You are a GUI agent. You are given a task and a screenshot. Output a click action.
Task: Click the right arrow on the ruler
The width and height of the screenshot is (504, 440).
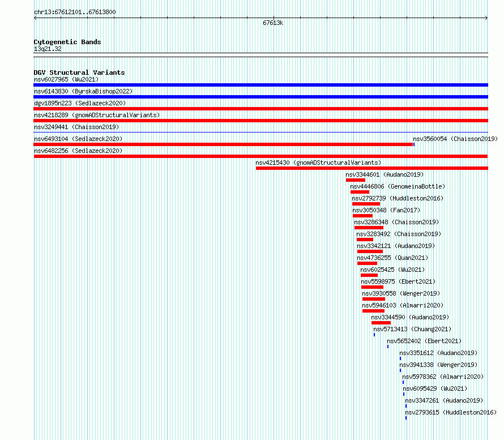(486, 18)
